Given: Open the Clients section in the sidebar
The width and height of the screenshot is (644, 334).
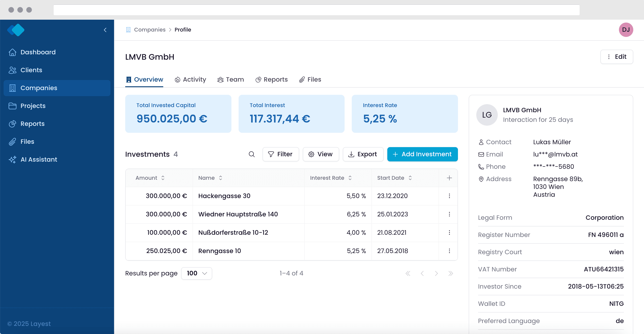Looking at the screenshot, I should point(31,70).
